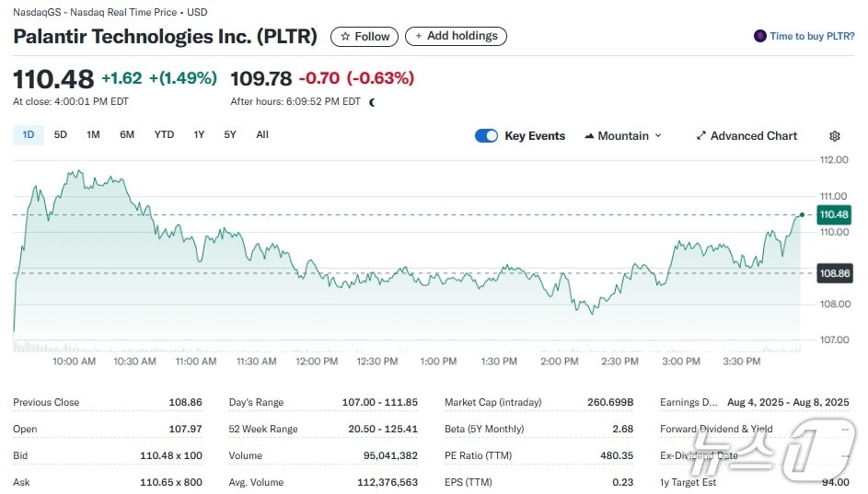Select the 5Y time range
The image size is (868, 494).
pos(230,135)
